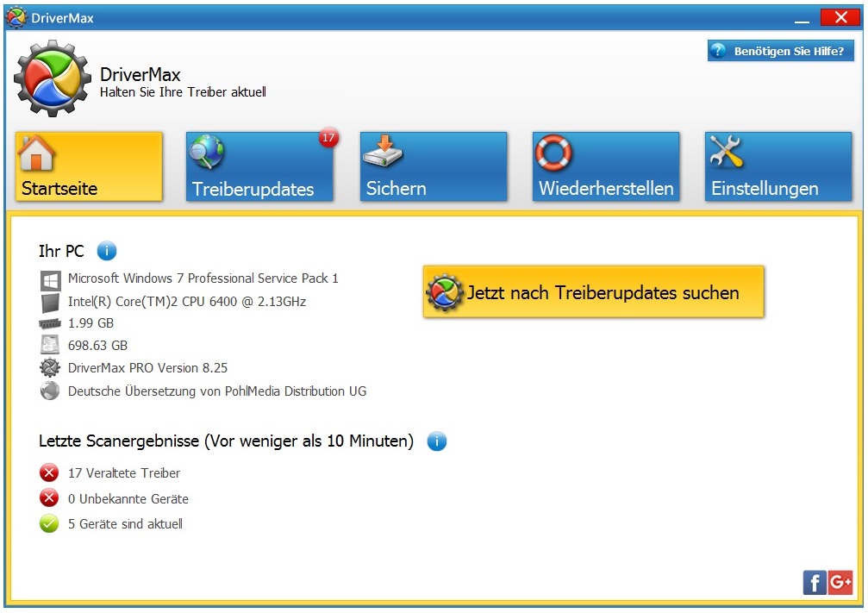
Task: Click the info icon next to Ihr PC
Action: coord(107,251)
